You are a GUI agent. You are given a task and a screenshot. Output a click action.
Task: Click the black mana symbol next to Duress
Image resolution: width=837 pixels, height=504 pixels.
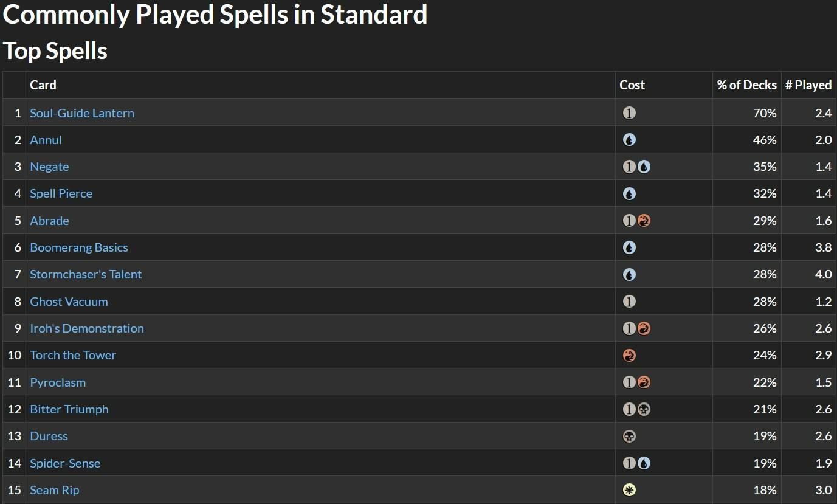coord(630,436)
